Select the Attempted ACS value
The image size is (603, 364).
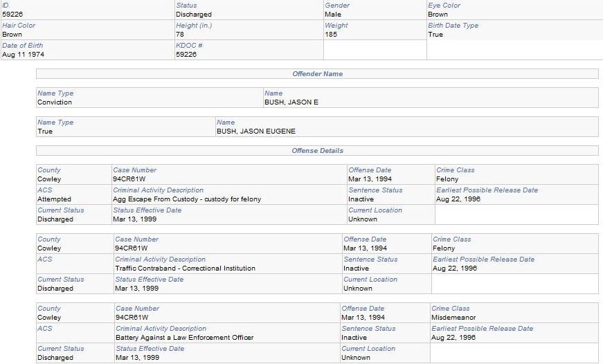click(54, 199)
